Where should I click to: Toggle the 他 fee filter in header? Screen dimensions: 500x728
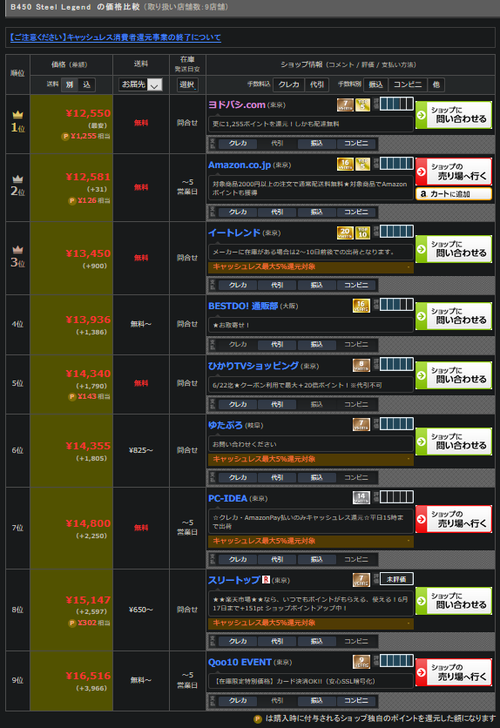(x=436, y=84)
